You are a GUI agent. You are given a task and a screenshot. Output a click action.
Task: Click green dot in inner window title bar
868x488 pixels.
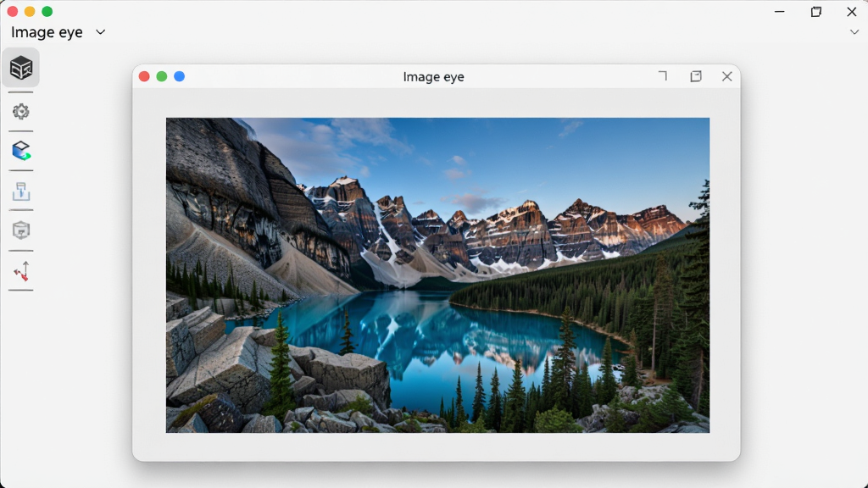coord(162,76)
